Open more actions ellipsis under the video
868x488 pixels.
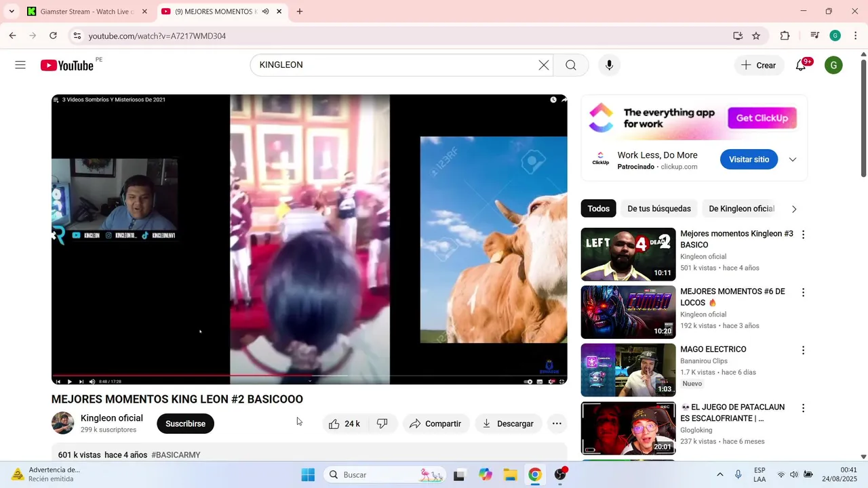[x=557, y=424]
